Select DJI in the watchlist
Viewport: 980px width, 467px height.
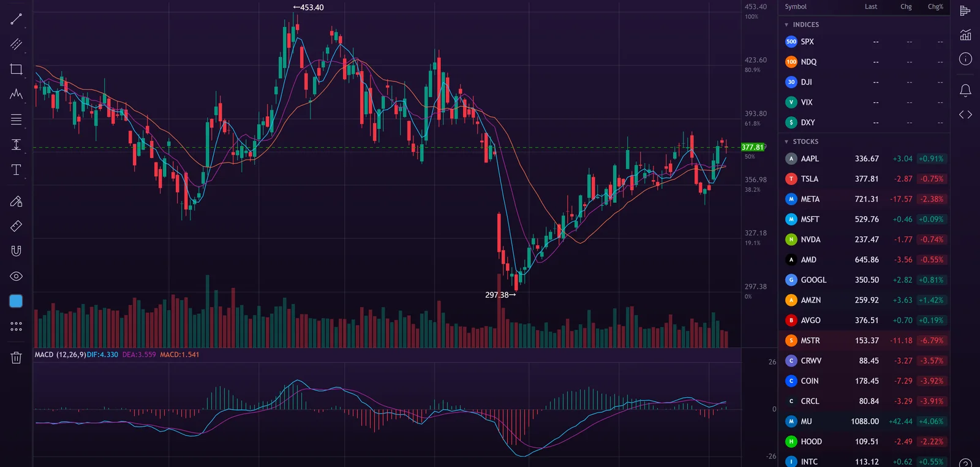pos(864,82)
